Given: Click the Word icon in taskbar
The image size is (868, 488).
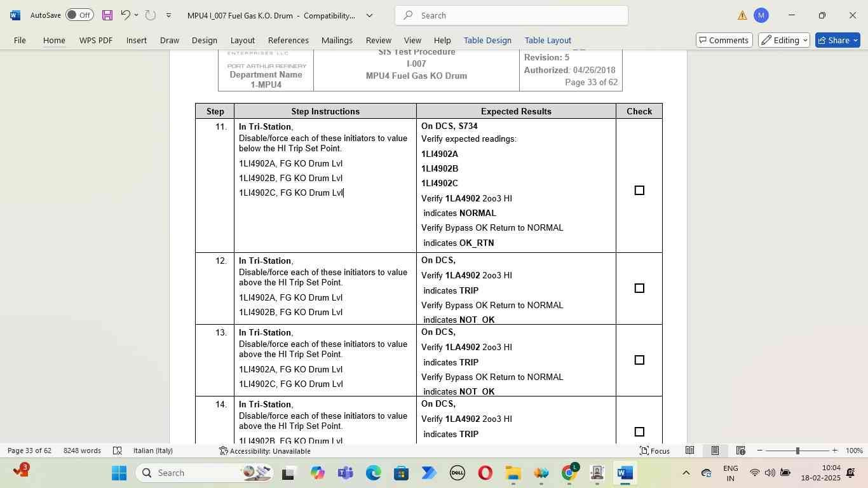Looking at the screenshot, I should 625,473.
